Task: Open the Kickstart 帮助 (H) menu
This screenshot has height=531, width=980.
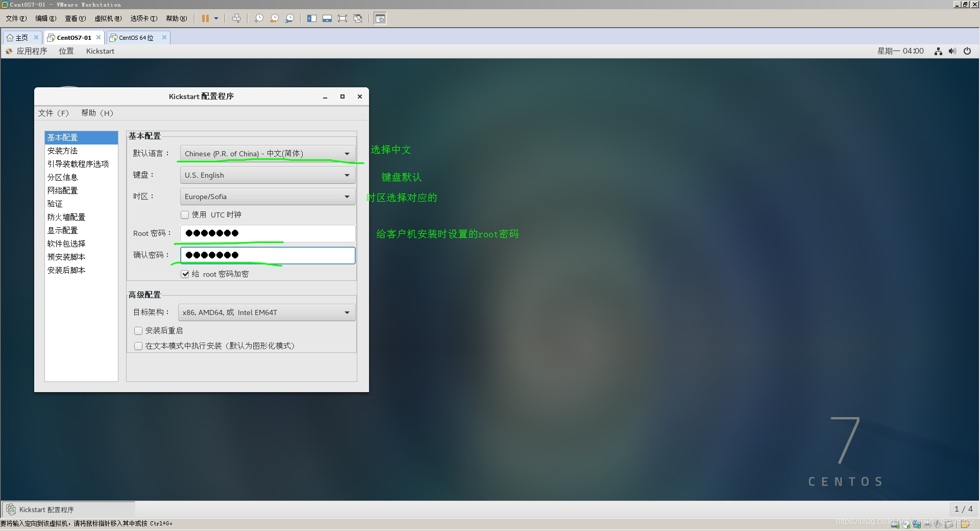Action: (97, 113)
